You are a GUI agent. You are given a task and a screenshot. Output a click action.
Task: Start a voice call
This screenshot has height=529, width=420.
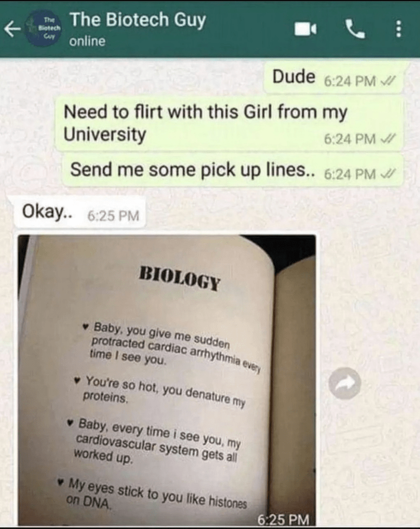coord(354,29)
